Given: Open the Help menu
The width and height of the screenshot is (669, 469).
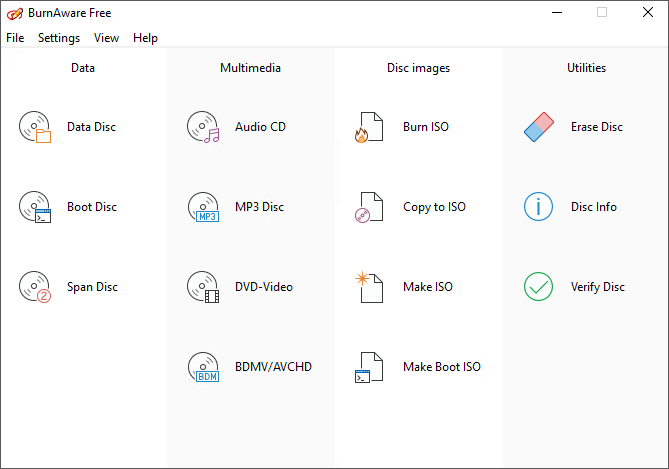Looking at the screenshot, I should tap(145, 38).
